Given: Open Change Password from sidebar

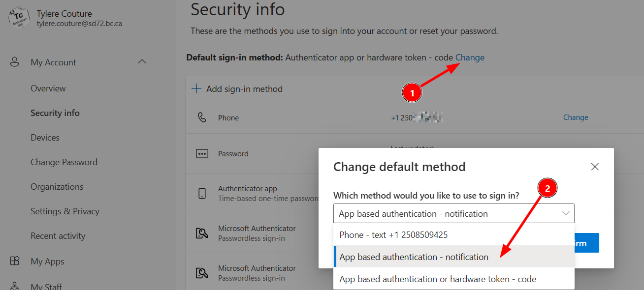Looking at the screenshot, I should [x=64, y=162].
